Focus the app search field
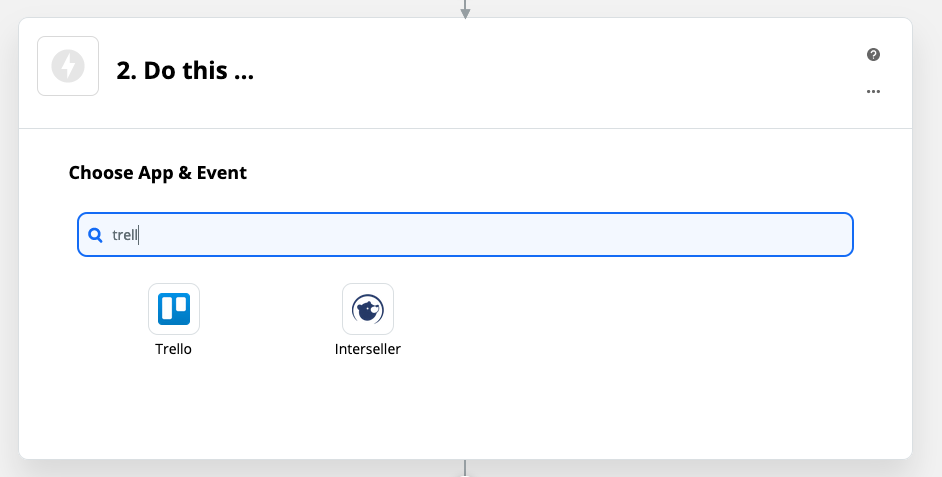The height and width of the screenshot is (477, 942). [465, 234]
